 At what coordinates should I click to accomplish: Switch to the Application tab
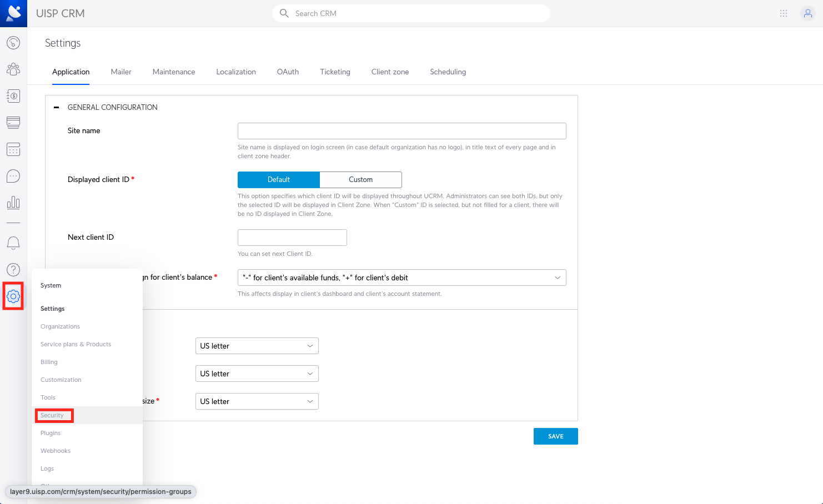(x=71, y=72)
